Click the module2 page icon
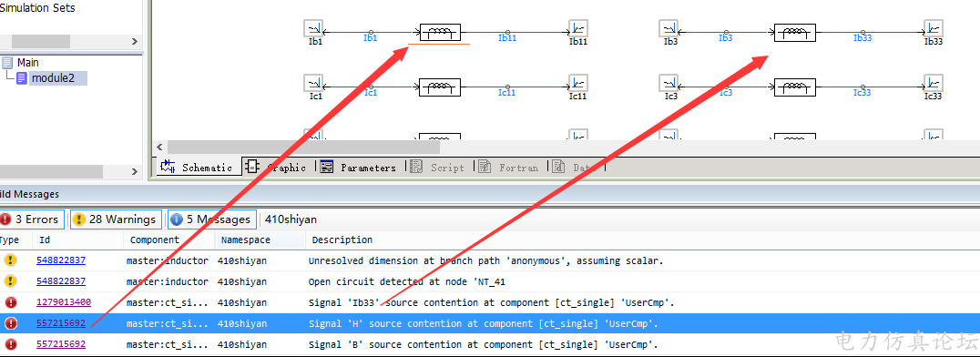 (x=22, y=78)
